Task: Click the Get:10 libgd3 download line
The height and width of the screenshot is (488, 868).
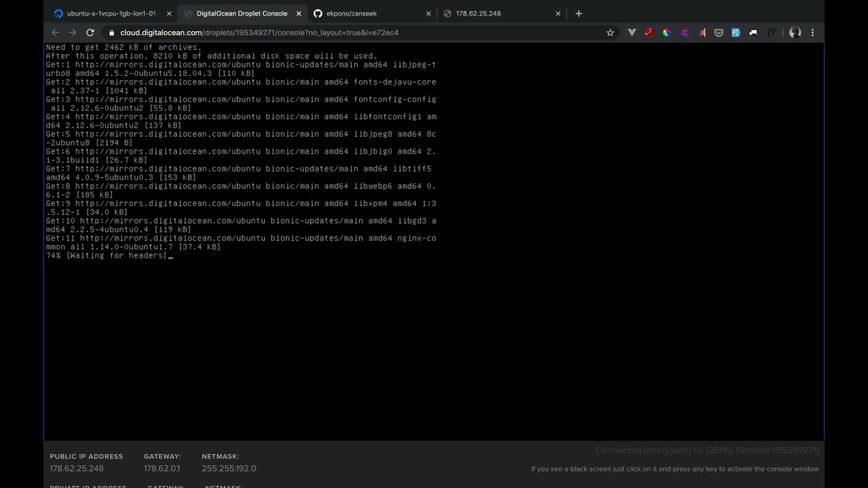Action: [241, 225]
